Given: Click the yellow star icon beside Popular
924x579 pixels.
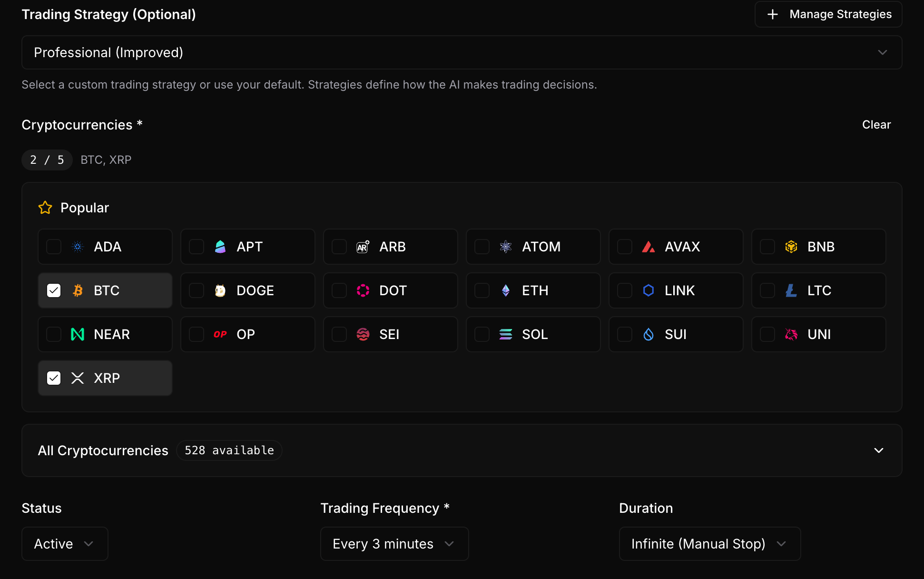Looking at the screenshot, I should click(45, 208).
